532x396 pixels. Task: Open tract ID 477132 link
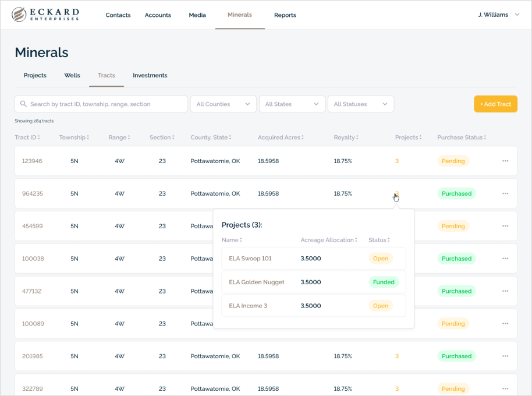pos(32,291)
